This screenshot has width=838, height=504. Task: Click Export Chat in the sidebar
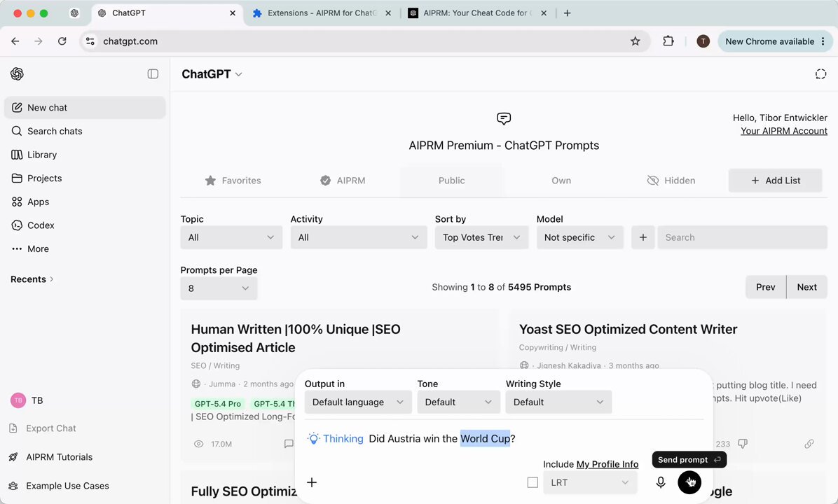click(43, 428)
